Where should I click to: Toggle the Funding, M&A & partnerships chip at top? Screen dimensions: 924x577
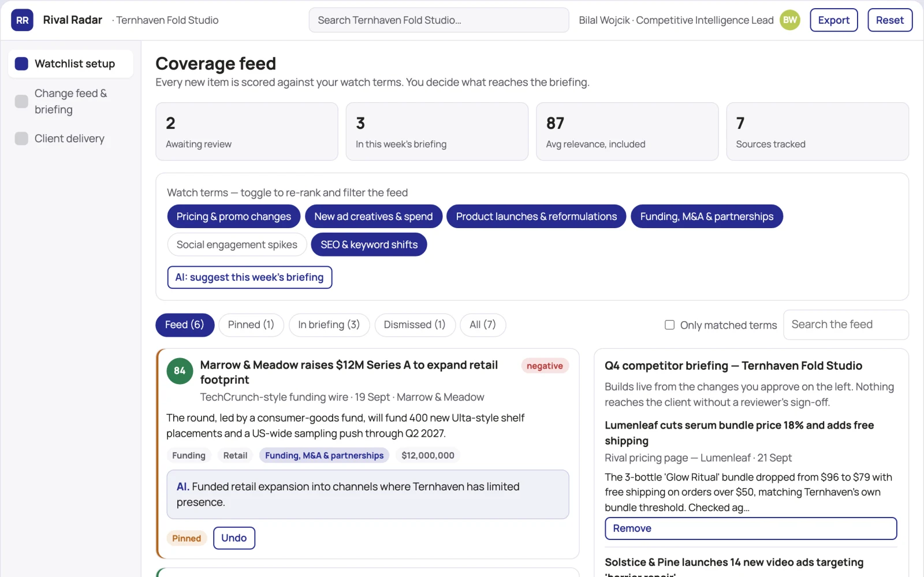[707, 217]
